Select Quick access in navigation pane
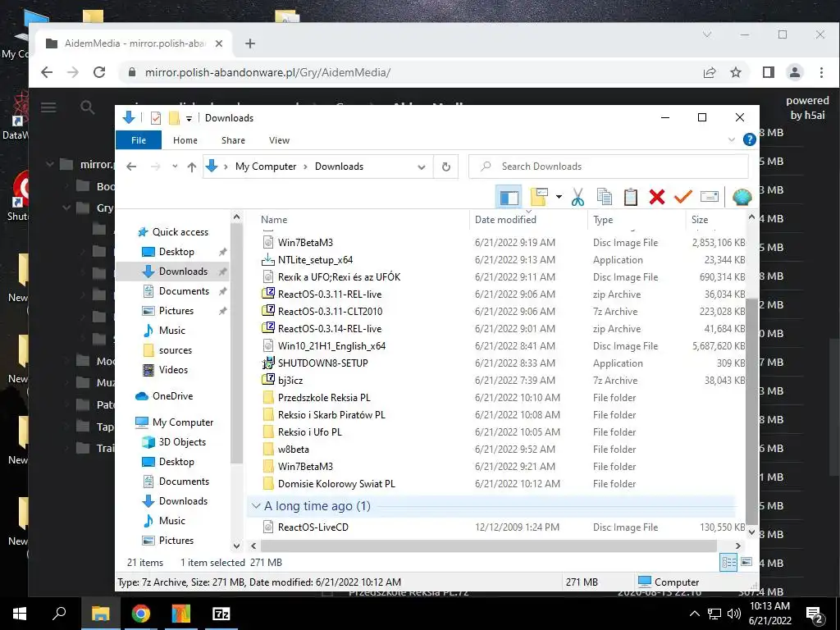Image resolution: width=840 pixels, height=630 pixels. click(180, 232)
